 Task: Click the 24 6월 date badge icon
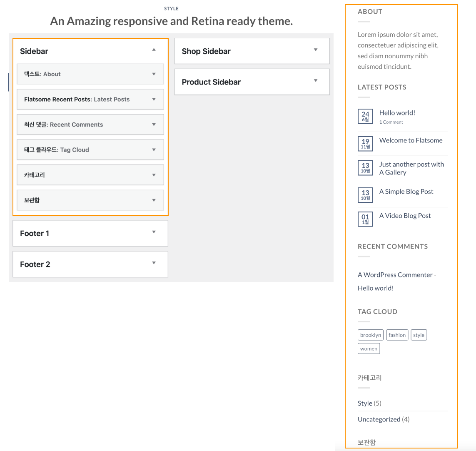pos(365,116)
